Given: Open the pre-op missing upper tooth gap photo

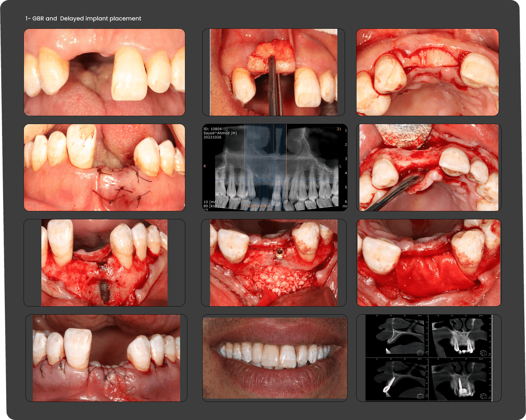Looking at the screenshot, I should [104, 72].
